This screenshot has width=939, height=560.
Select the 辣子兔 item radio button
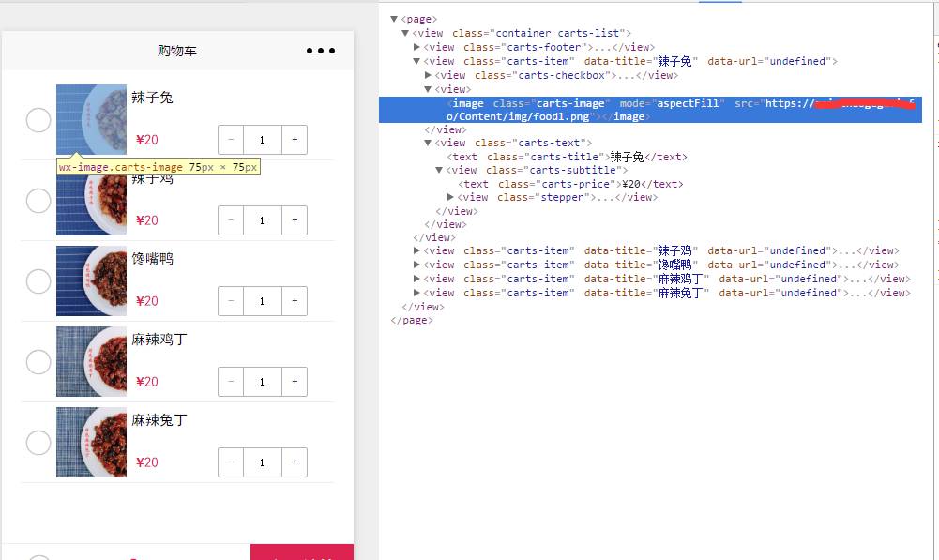(x=38, y=120)
